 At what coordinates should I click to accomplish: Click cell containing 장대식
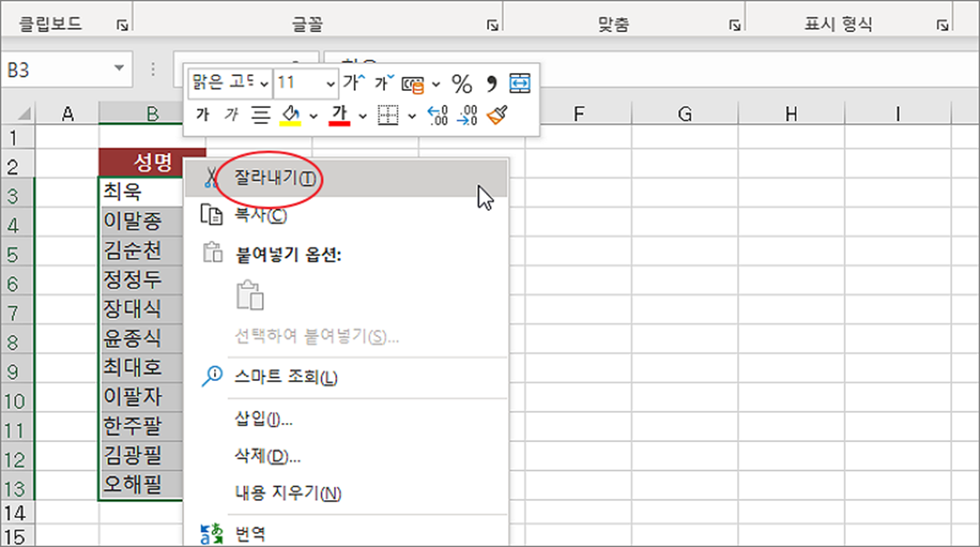pos(142,310)
